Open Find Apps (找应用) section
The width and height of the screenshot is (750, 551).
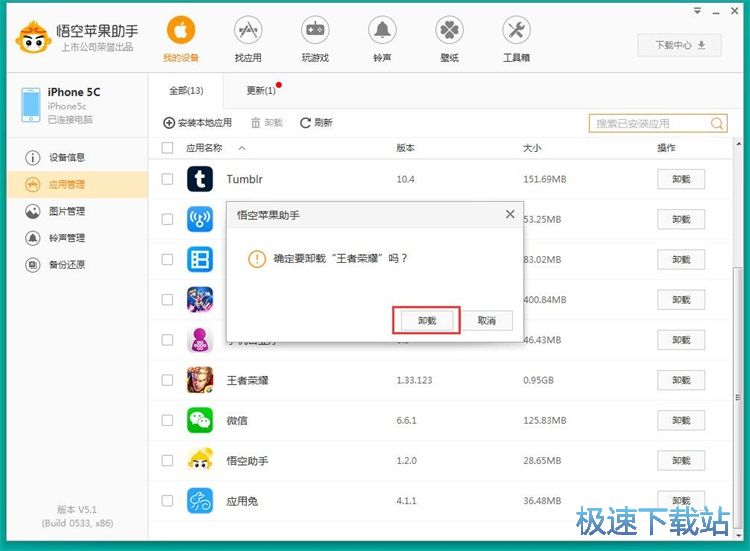click(248, 39)
